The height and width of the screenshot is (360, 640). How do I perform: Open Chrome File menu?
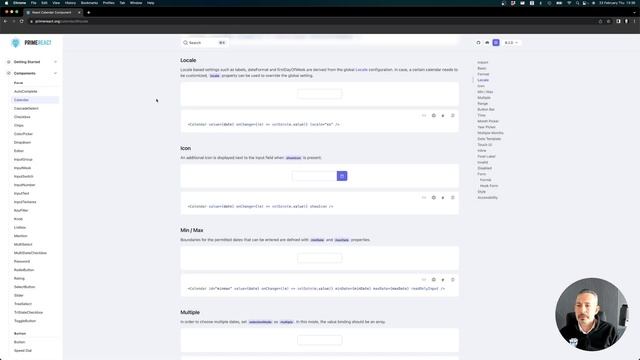pyautogui.click(x=34, y=3)
